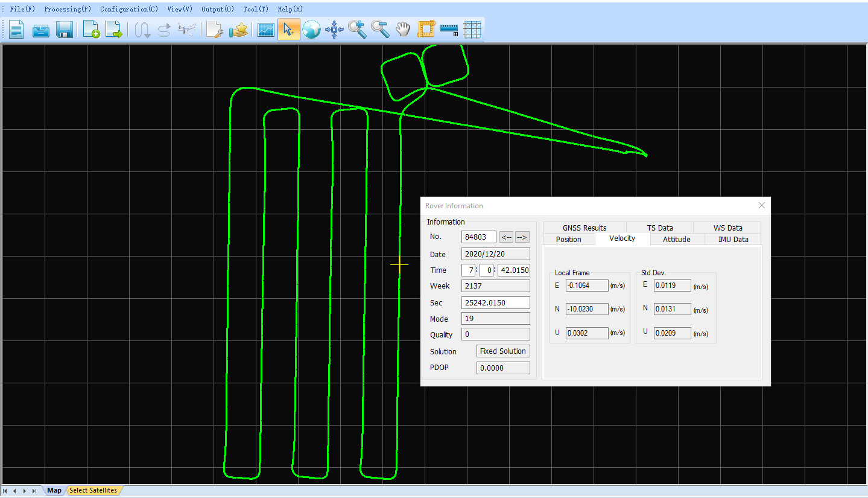Open the File(F) menu
868x498 pixels.
[22, 9]
